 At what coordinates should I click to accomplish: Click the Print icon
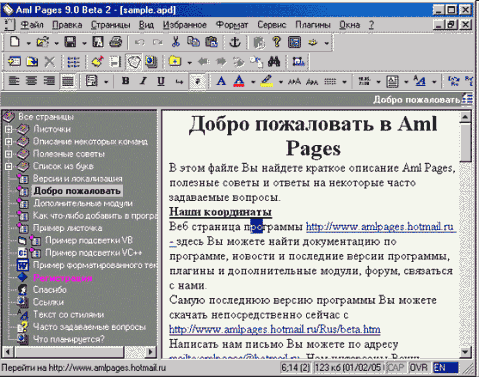[116, 42]
